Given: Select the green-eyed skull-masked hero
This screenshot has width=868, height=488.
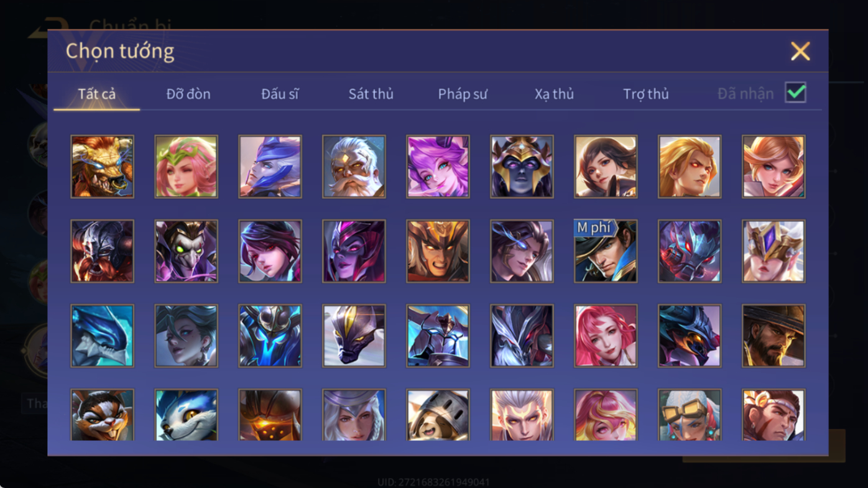Looking at the screenshot, I should (186, 251).
